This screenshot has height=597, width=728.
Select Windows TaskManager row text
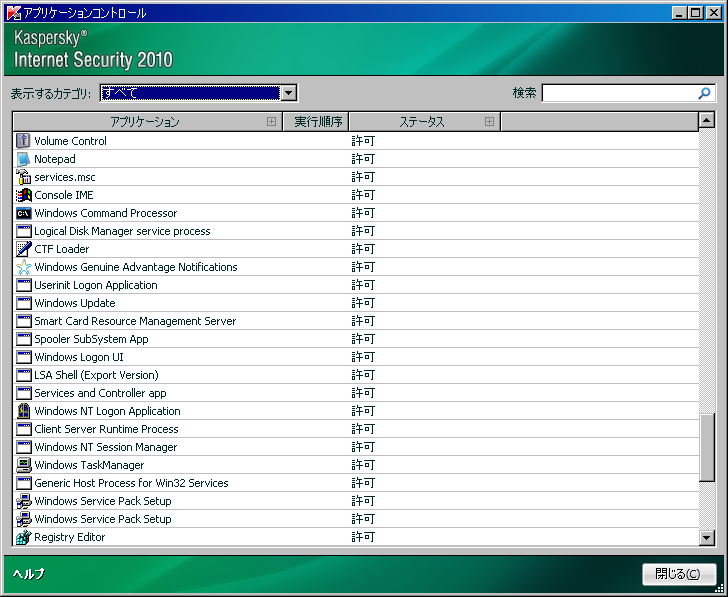[89, 465]
